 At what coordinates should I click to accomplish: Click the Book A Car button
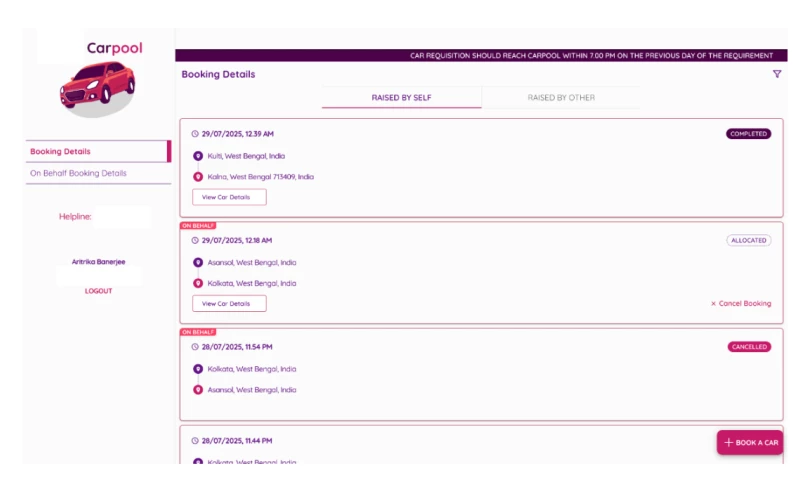(750, 443)
